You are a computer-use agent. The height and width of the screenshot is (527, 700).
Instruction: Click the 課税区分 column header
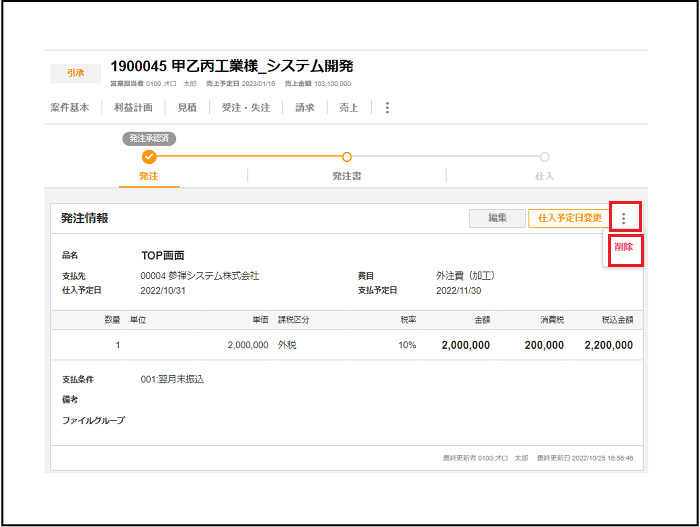[x=293, y=320]
